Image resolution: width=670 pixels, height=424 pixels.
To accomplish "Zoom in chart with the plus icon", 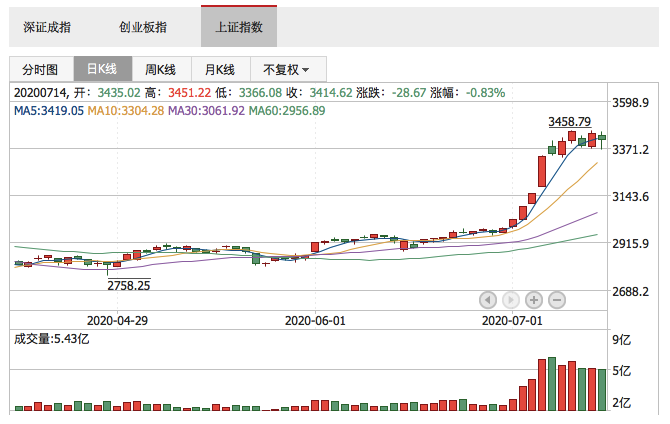I will click(534, 300).
